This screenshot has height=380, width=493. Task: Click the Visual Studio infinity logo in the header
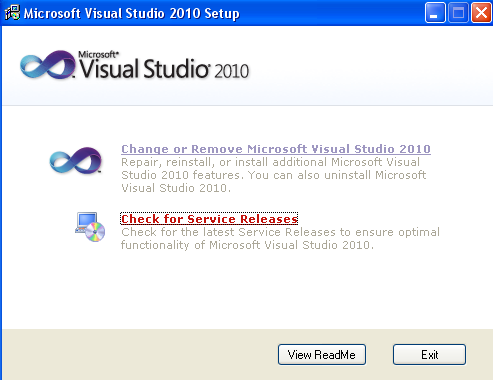tap(48, 65)
